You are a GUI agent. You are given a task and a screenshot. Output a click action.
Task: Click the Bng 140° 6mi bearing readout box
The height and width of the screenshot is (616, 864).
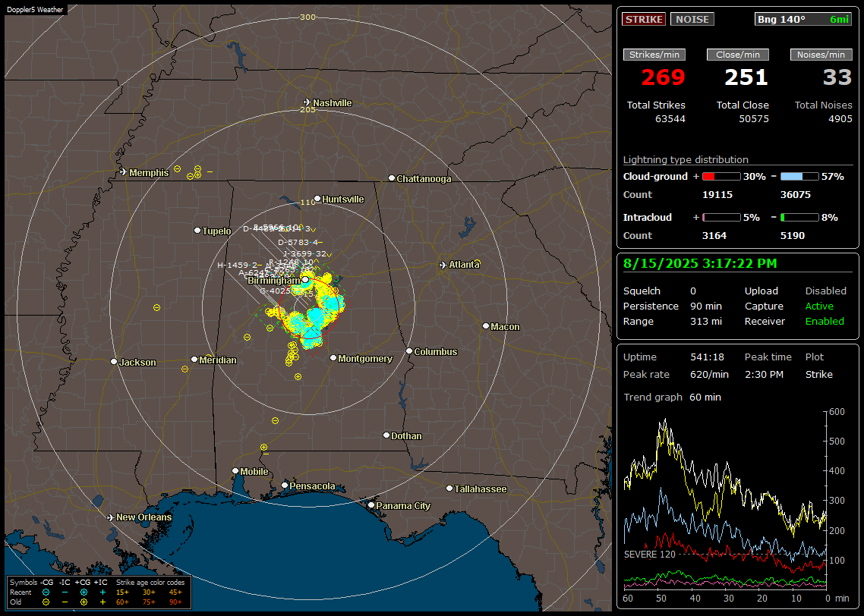point(803,19)
